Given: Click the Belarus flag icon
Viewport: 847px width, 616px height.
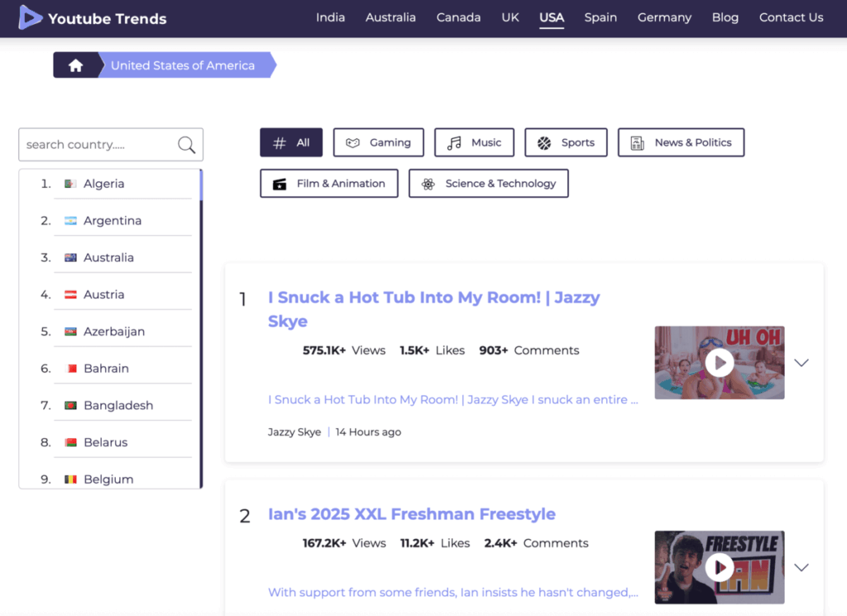Looking at the screenshot, I should 70,442.
